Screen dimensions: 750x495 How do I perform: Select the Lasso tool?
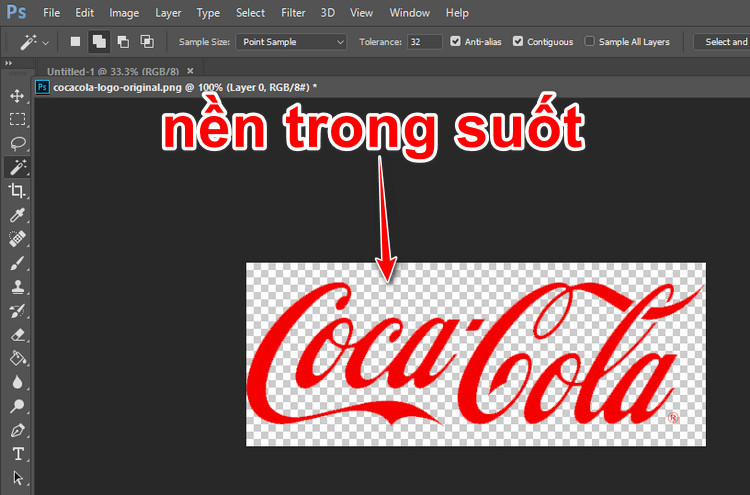pos(17,143)
